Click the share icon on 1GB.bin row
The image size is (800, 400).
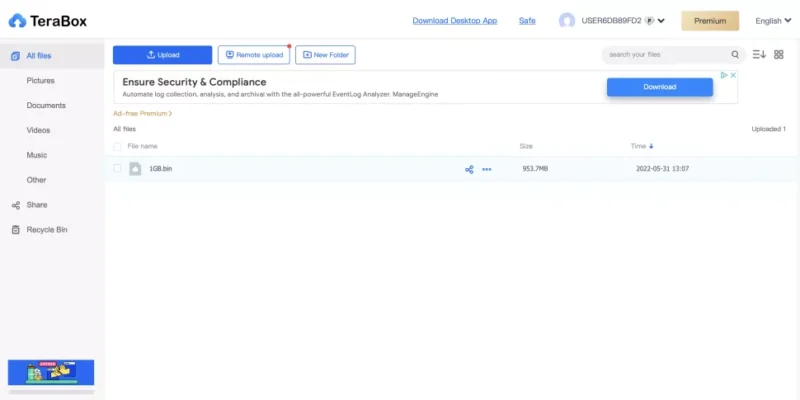pos(469,169)
